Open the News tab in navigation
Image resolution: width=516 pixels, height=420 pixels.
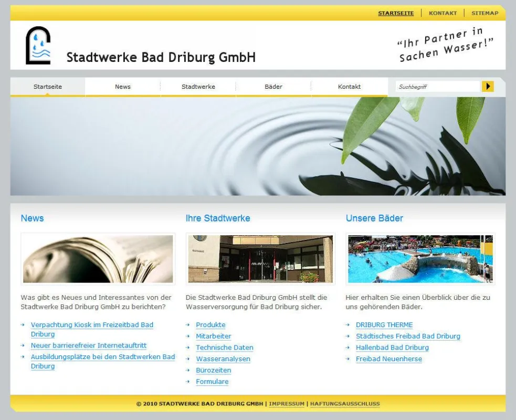pyautogui.click(x=123, y=87)
